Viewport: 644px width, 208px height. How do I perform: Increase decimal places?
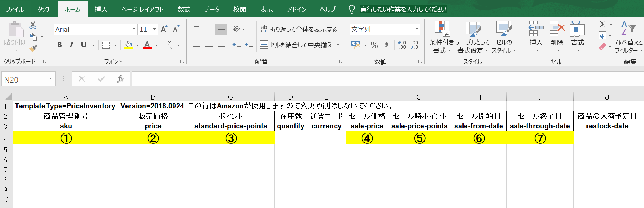[402, 45]
